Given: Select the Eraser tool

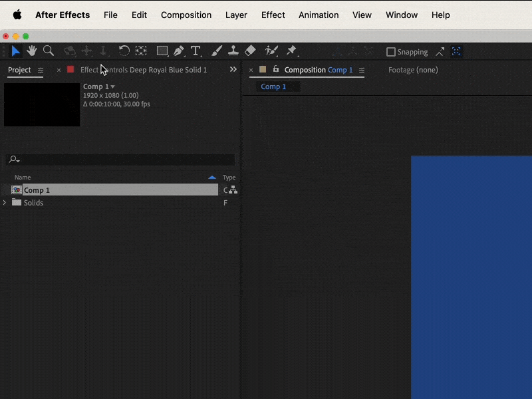Looking at the screenshot, I should click(250, 51).
